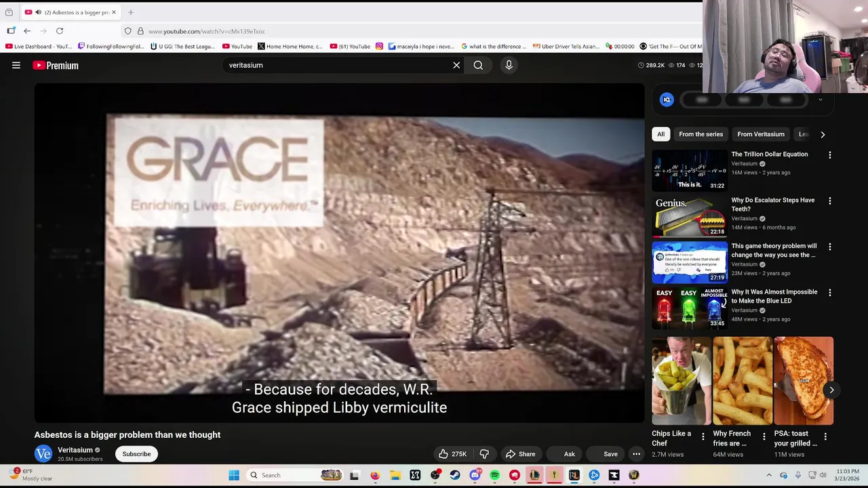Image resolution: width=868 pixels, height=488 pixels.
Task: Open the Blue LED video title
Action: tap(774, 296)
